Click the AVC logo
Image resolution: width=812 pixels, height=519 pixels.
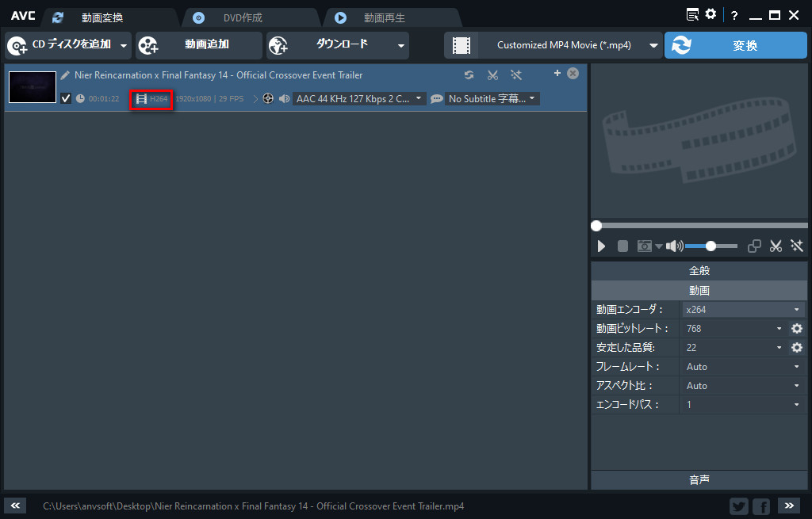23,16
